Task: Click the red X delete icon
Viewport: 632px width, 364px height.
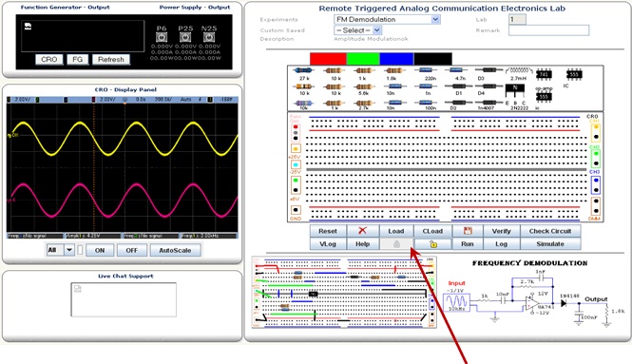Action: click(x=362, y=231)
